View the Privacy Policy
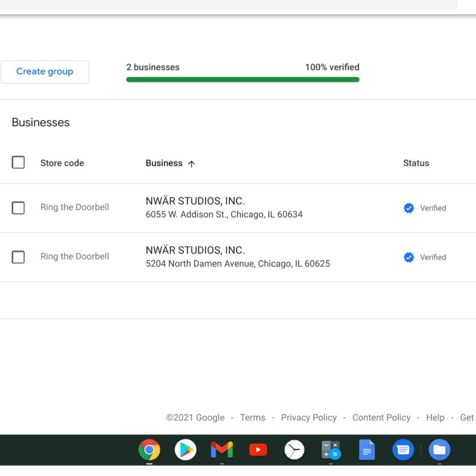 pos(309,417)
